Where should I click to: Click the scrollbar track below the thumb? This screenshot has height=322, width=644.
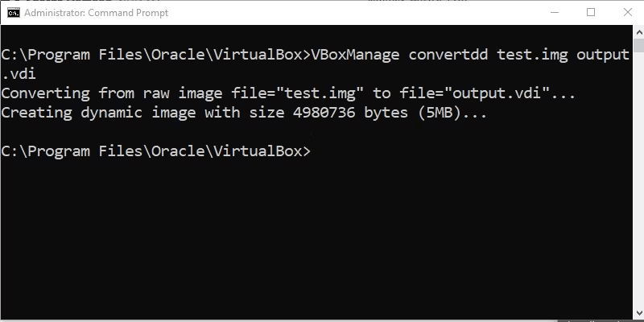click(x=638, y=179)
